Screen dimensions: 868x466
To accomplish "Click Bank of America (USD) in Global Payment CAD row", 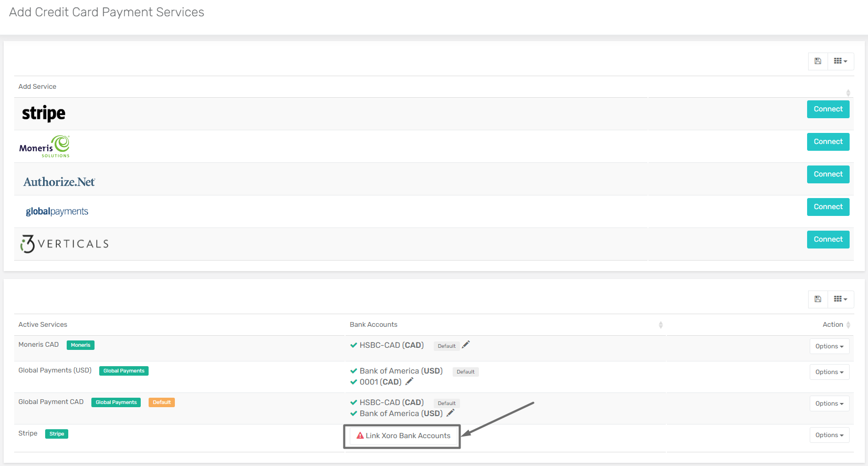I will [x=401, y=413].
